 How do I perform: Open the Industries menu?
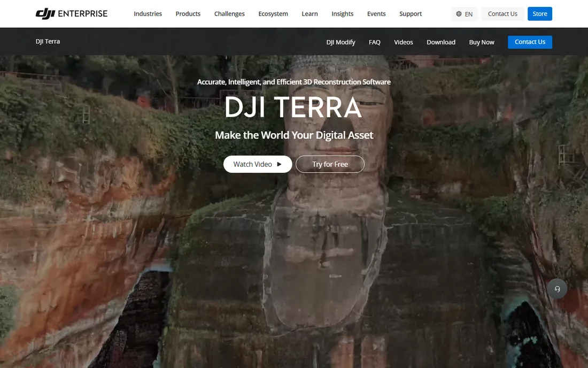point(148,14)
